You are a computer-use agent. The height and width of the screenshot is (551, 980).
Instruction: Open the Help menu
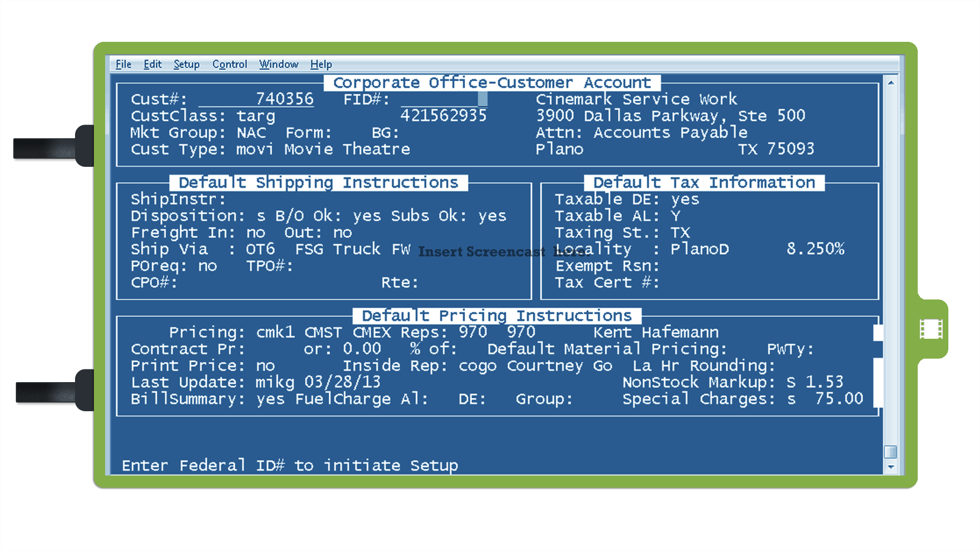[x=321, y=64]
